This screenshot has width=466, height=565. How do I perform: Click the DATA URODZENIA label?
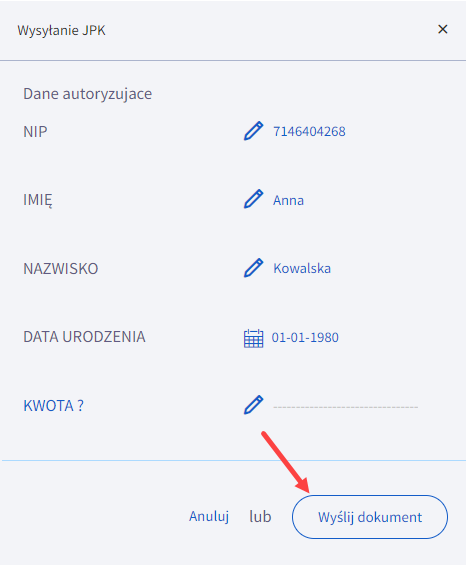click(x=84, y=337)
